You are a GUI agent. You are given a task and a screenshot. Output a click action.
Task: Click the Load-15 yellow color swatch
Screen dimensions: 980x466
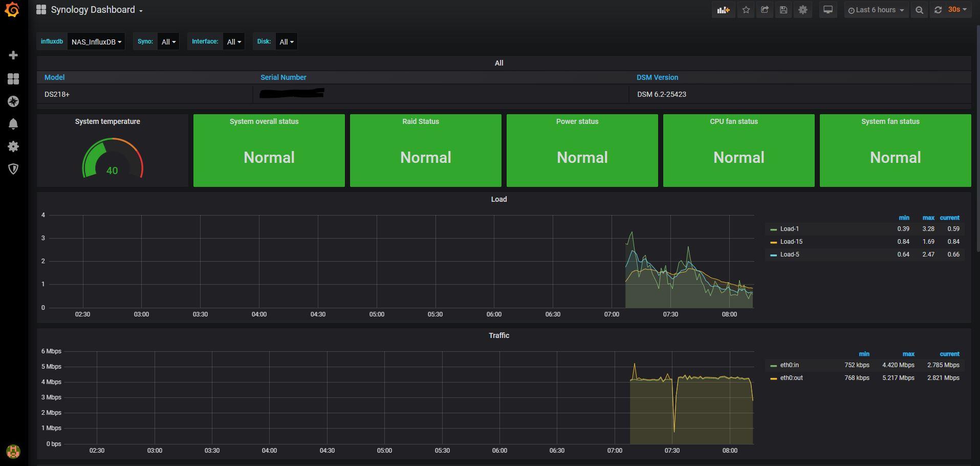[773, 242]
